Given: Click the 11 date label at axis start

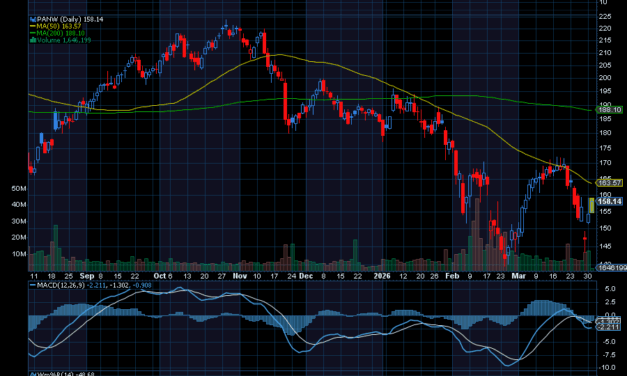Looking at the screenshot, I should coord(34,276).
